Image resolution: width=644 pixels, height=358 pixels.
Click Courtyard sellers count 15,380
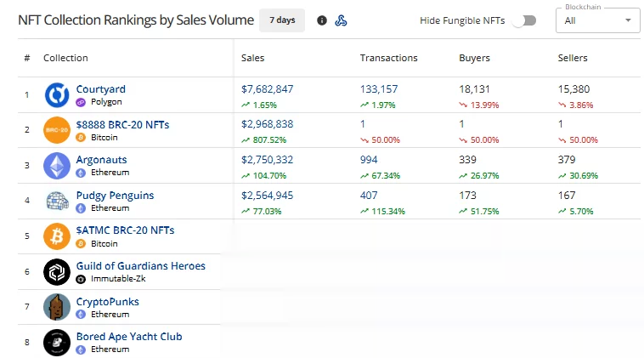[573, 89]
